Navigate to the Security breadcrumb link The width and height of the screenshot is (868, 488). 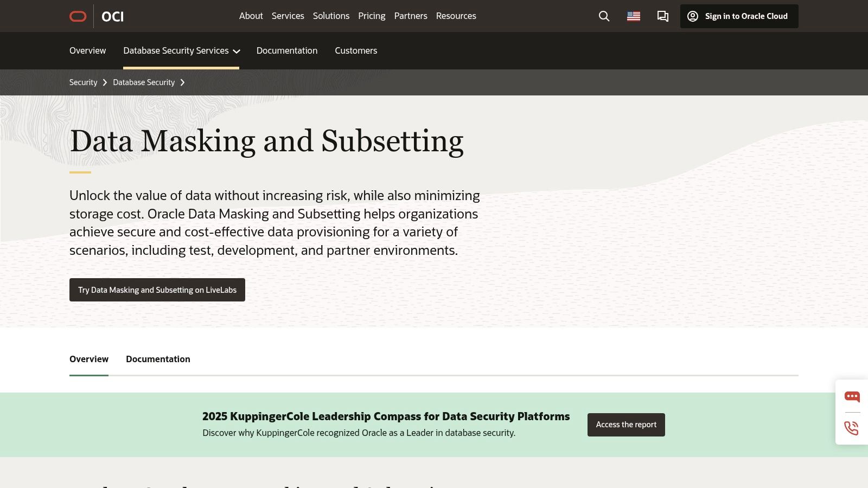[83, 82]
